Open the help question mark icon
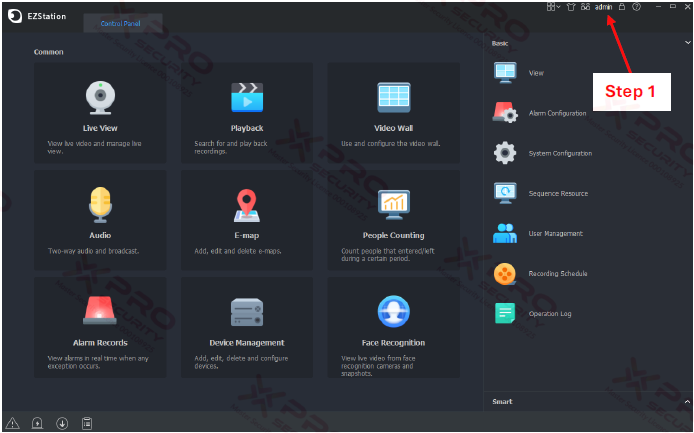This screenshot has width=694, height=433. [636, 7]
